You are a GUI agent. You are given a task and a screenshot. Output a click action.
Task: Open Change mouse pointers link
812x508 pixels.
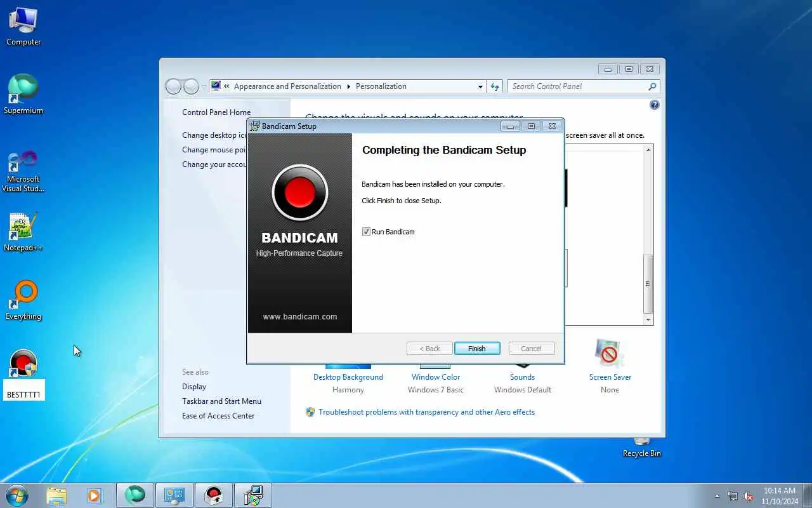coord(214,150)
